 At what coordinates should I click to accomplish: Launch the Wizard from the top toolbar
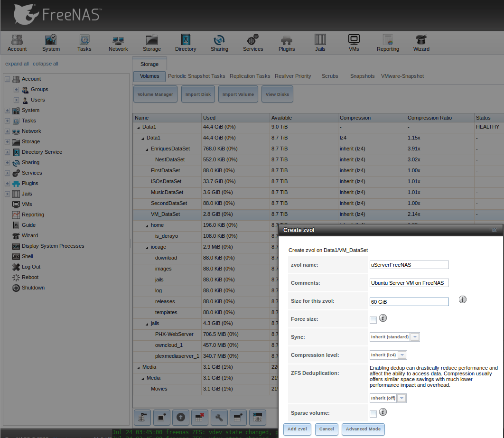421,43
